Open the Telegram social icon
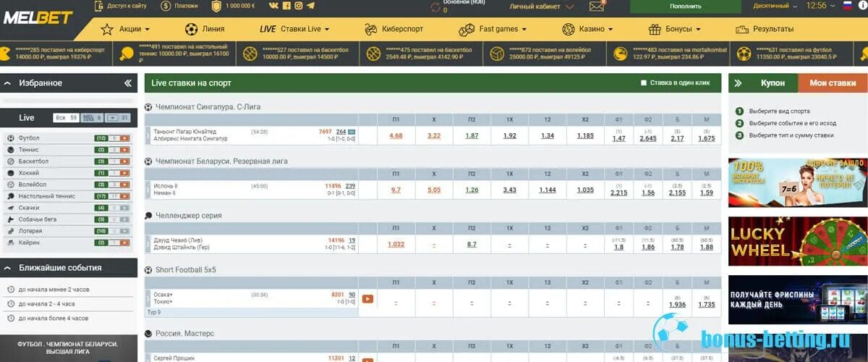 310,6
